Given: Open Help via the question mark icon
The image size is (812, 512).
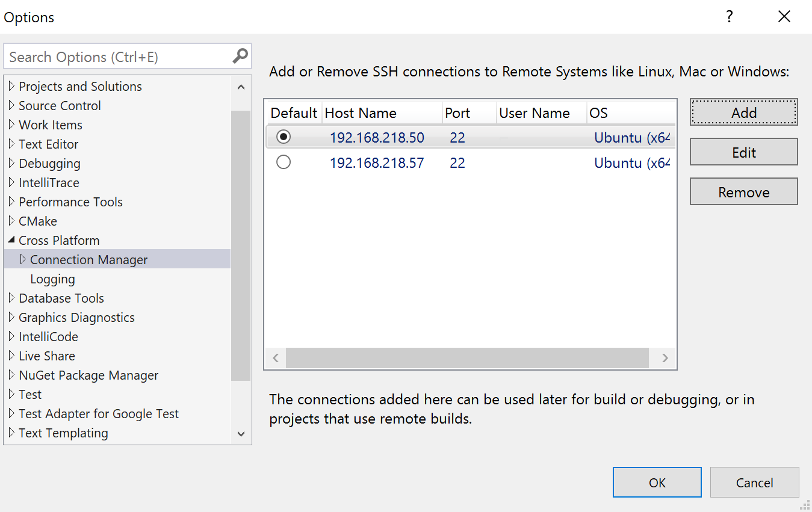Looking at the screenshot, I should coord(729,16).
